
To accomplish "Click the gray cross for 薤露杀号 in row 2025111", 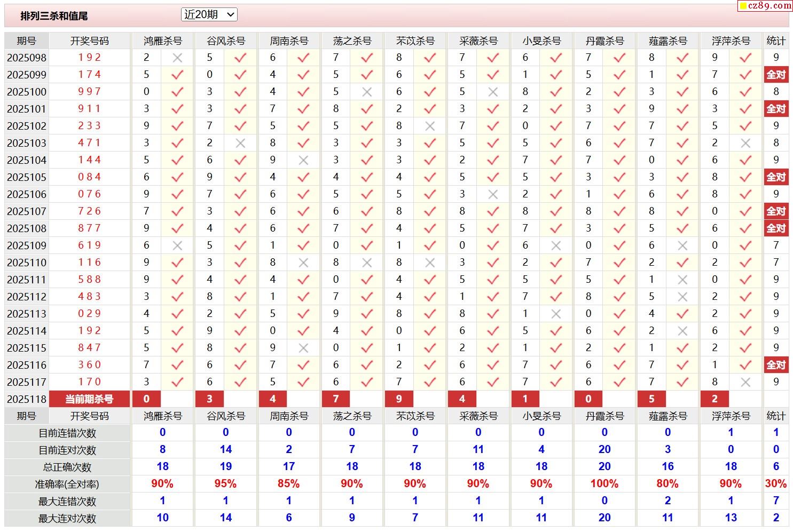I will (x=682, y=280).
